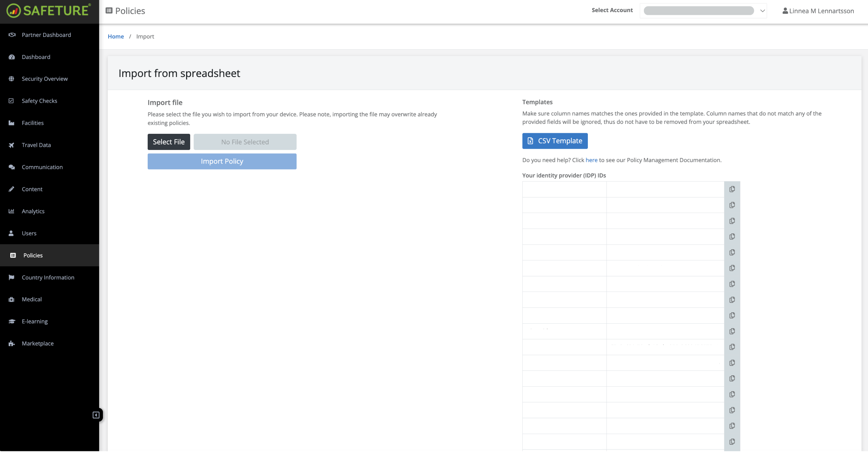Viewport: 868px width, 452px height.
Task: Select the Security Overview globe icon
Action: click(11, 79)
